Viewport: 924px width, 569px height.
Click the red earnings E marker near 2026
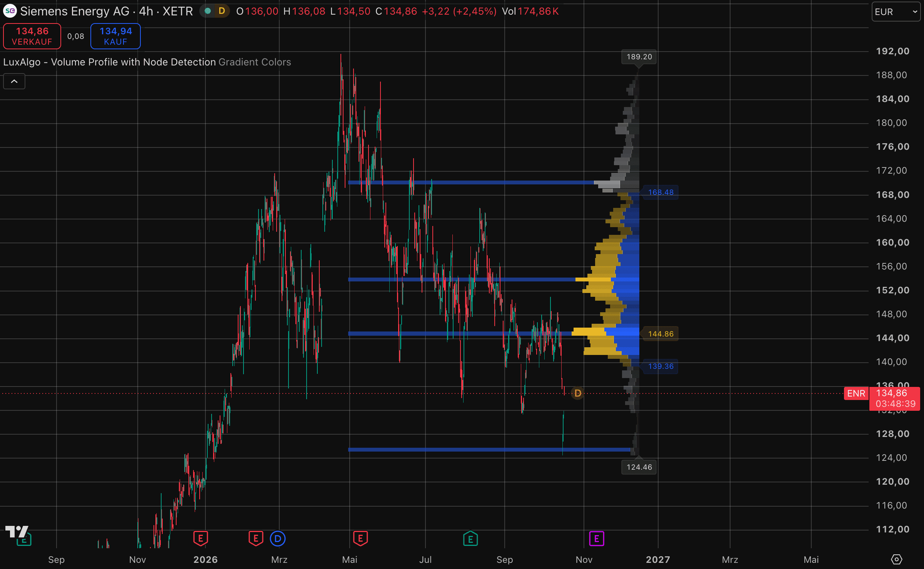click(x=200, y=539)
